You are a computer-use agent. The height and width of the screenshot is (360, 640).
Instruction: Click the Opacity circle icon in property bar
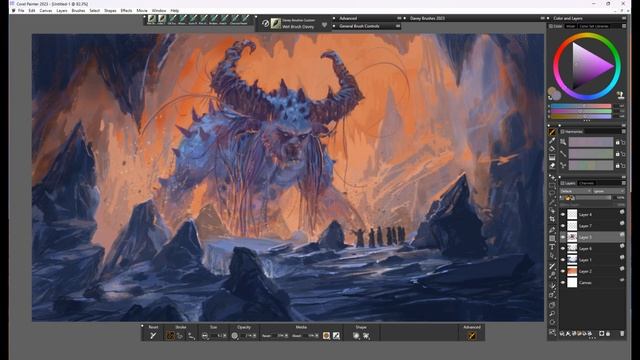click(234, 336)
